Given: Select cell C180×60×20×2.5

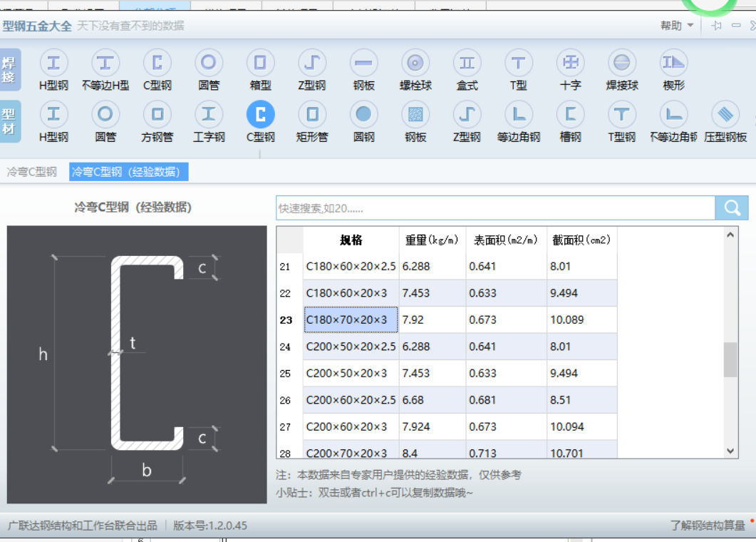Looking at the screenshot, I should tap(351, 267).
